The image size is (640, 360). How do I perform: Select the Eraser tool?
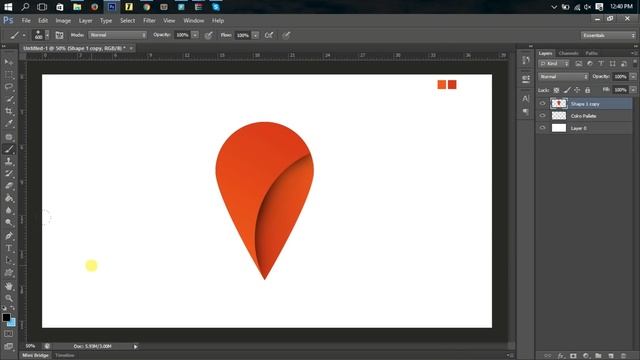[x=9, y=186]
